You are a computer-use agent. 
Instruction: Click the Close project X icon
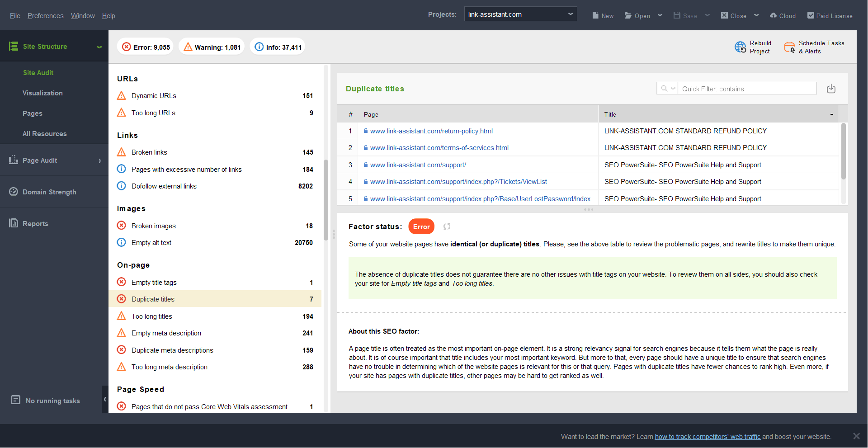[724, 15]
